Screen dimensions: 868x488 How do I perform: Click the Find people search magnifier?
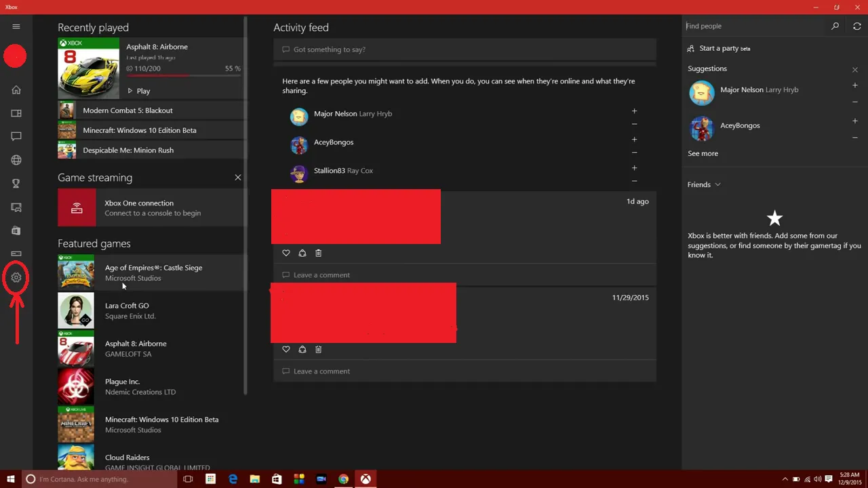click(x=835, y=26)
